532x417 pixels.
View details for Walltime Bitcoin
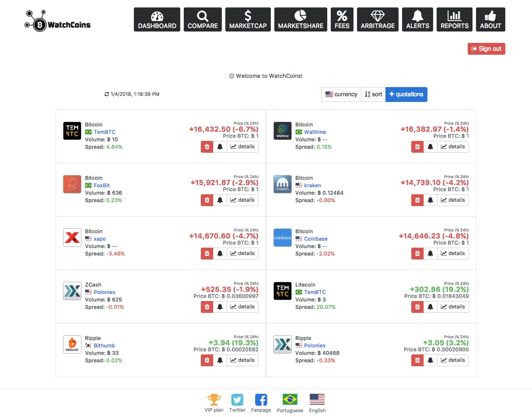pyautogui.click(x=453, y=147)
